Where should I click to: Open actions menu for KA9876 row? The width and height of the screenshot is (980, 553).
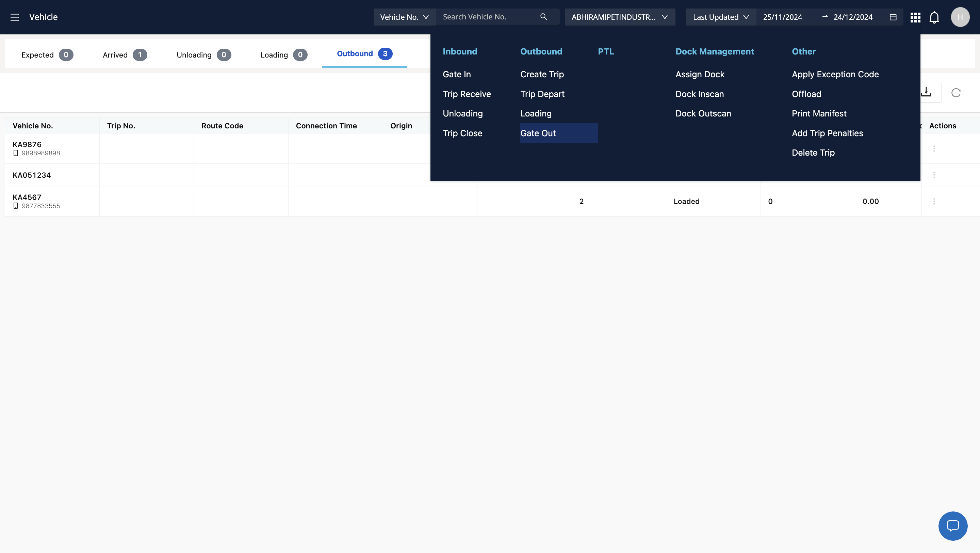[934, 148]
